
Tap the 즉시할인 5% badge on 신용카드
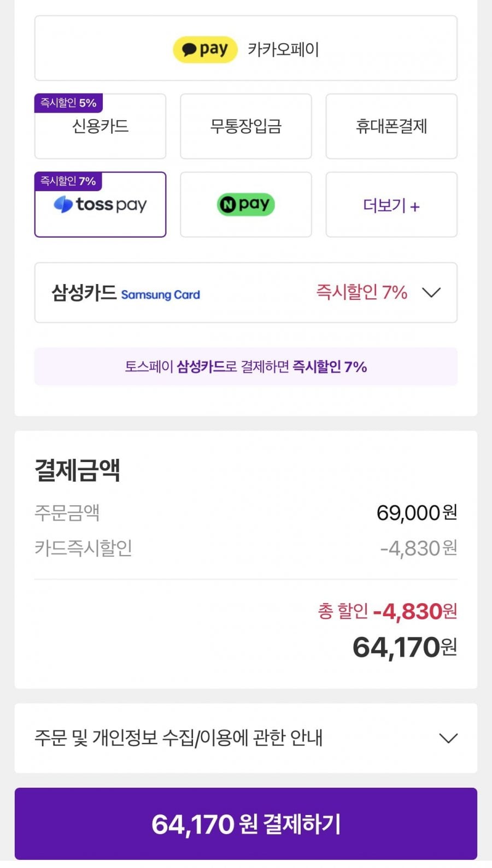click(68, 103)
